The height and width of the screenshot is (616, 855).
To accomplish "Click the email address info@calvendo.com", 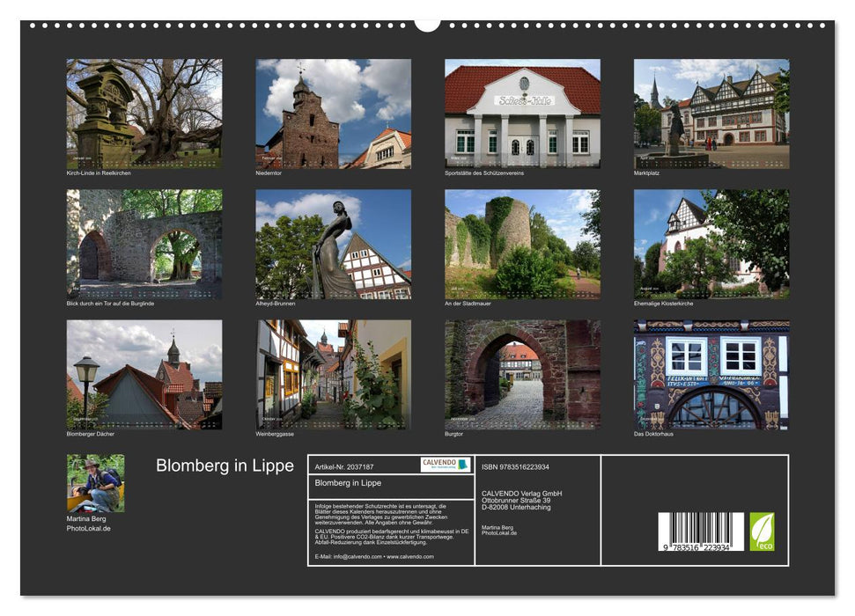I will 355,557.
